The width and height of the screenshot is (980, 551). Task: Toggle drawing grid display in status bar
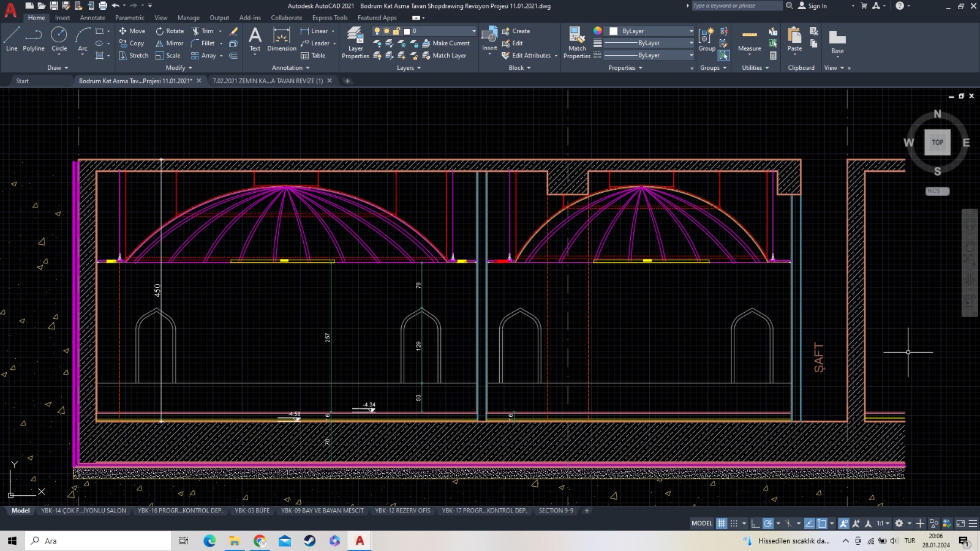(x=722, y=523)
